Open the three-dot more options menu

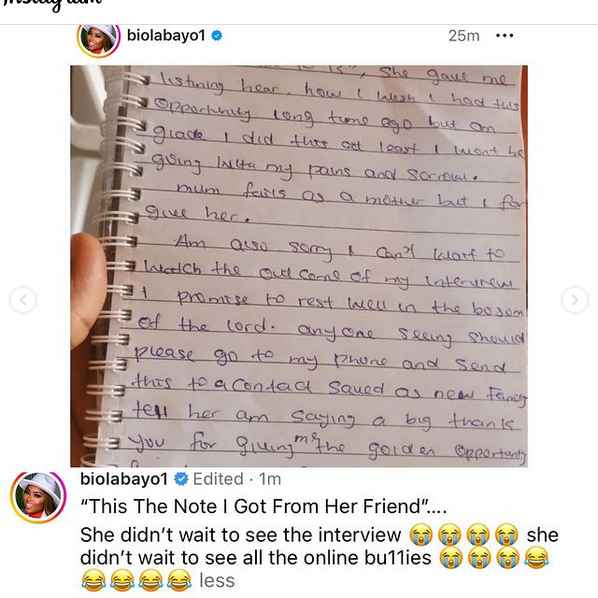(504, 36)
